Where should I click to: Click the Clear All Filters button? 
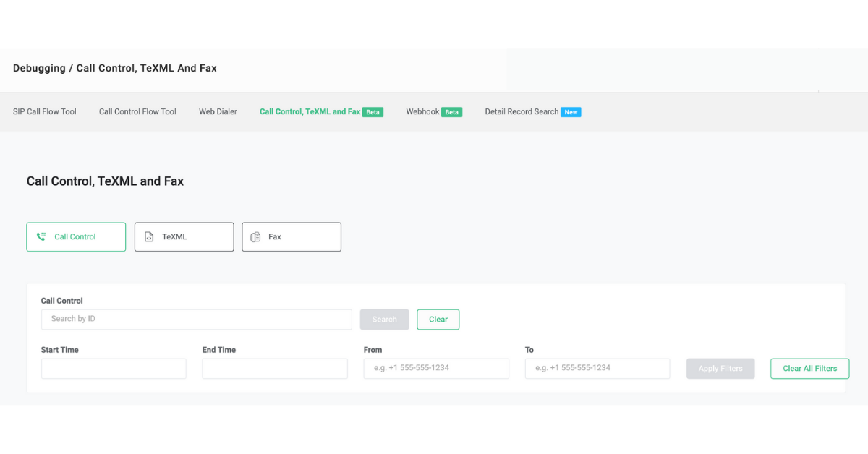click(810, 368)
